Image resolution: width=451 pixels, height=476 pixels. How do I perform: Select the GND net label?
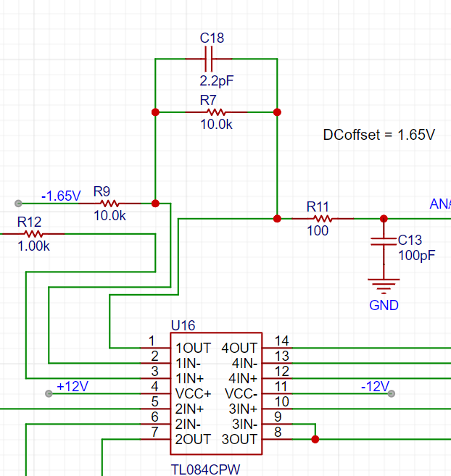point(384,306)
